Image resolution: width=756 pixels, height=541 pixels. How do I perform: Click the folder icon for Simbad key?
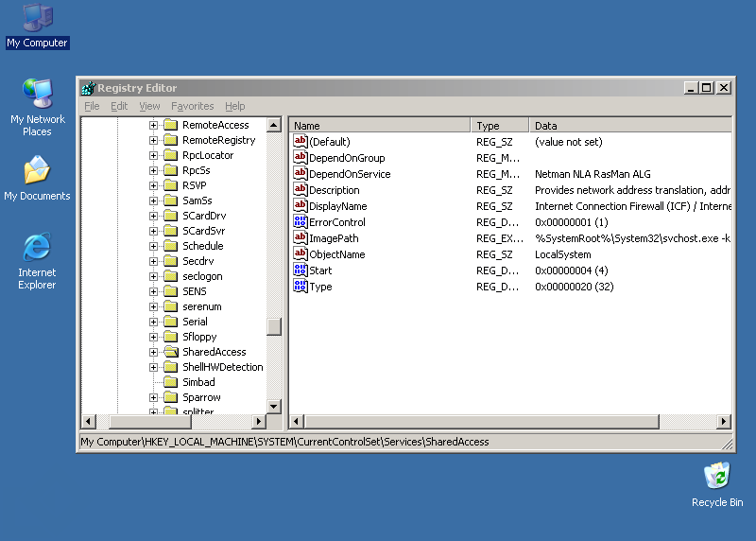click(171, 382)
